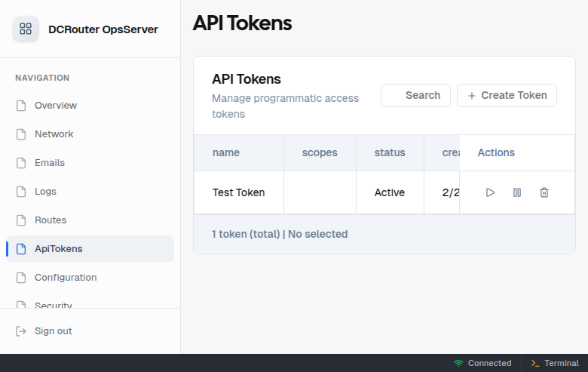Open the Configuration page

66,278
